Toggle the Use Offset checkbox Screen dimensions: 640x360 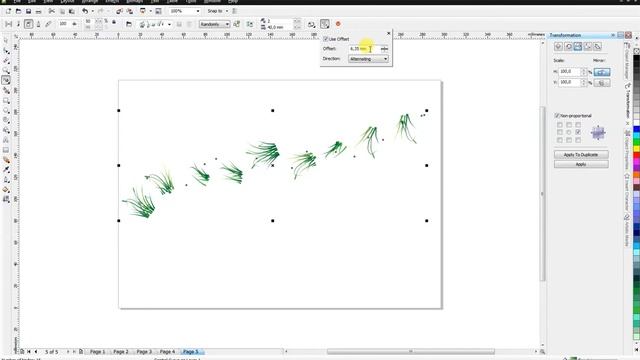(326, 39)
